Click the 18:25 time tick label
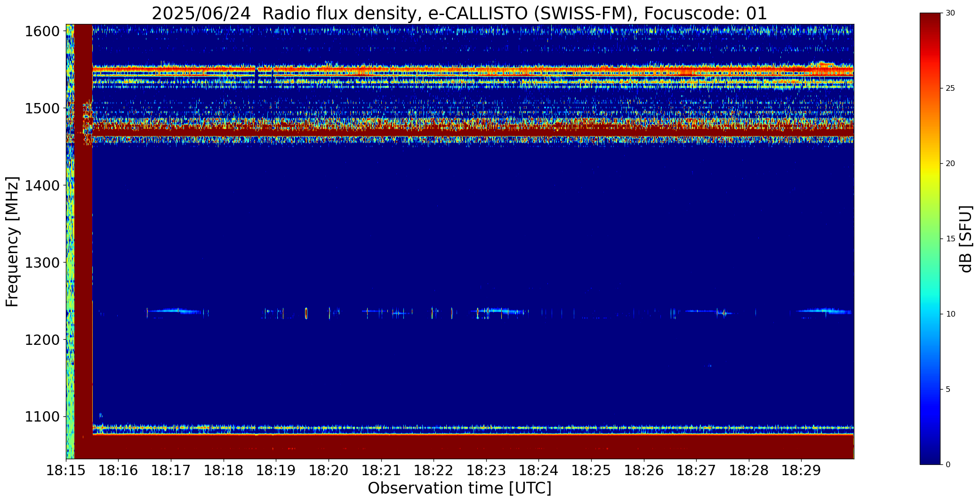980x502 pixels. point(592,470)
